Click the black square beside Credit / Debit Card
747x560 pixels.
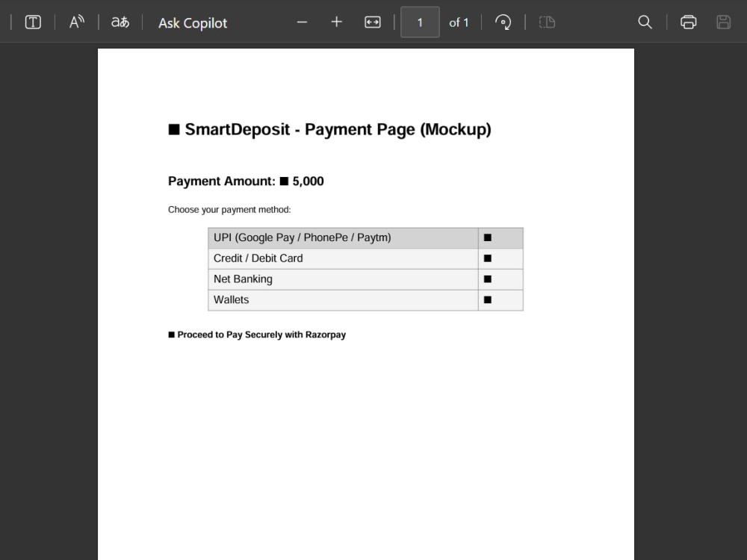click(x=487, y=258)
